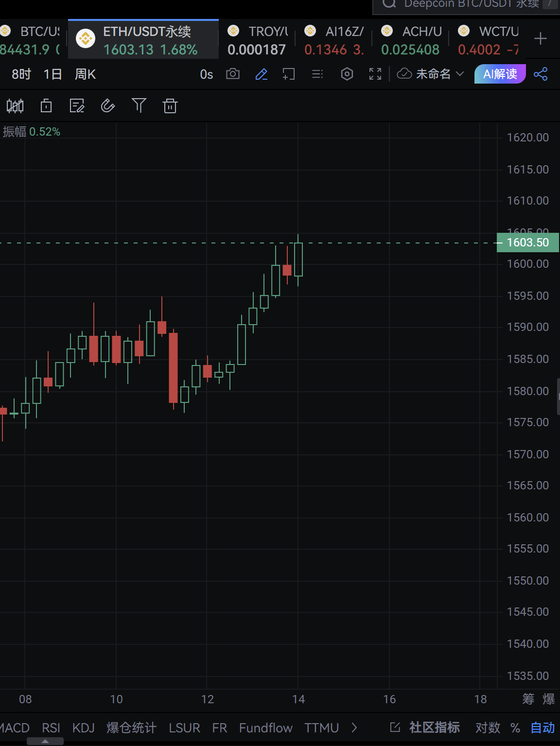Image resolution: width=560 pixels, height=746 pixels.
Task: Select the TTMU indicator
Action: tap(321, 728)
